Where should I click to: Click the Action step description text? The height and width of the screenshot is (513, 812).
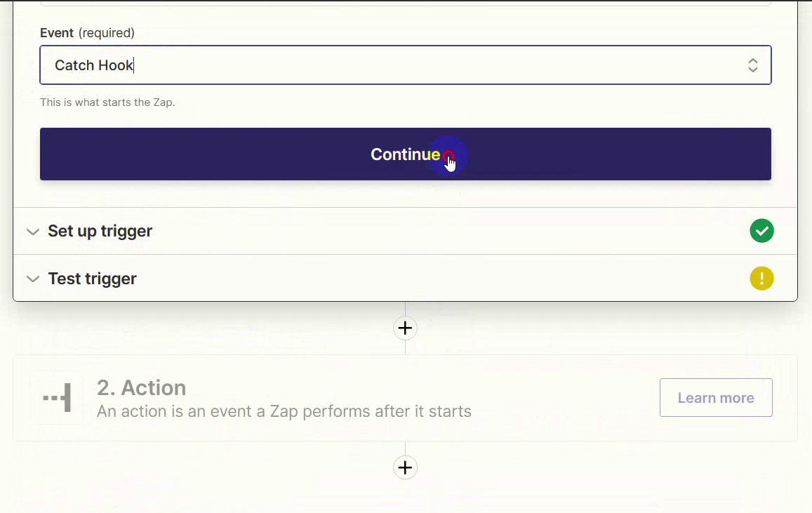click(x=284, y=411)
